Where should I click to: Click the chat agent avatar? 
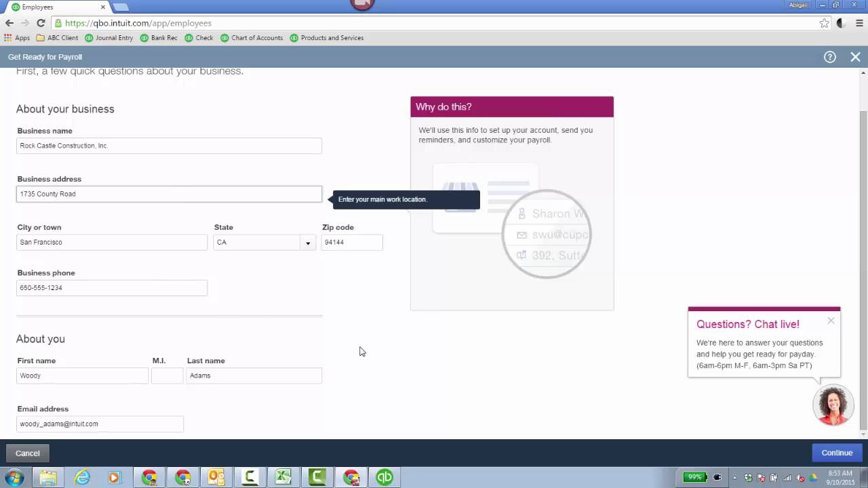[833, 405]
